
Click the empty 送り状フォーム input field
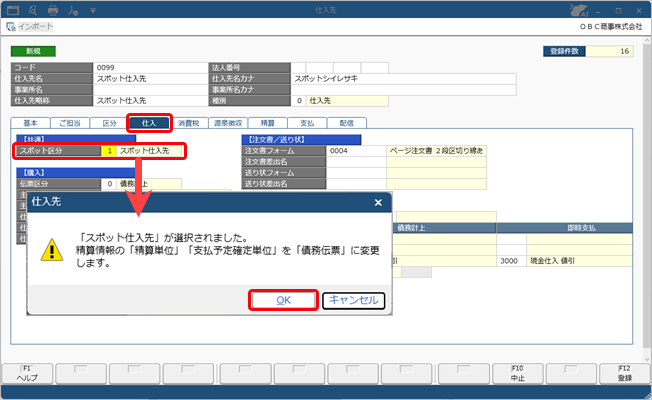tap(356, 173)
